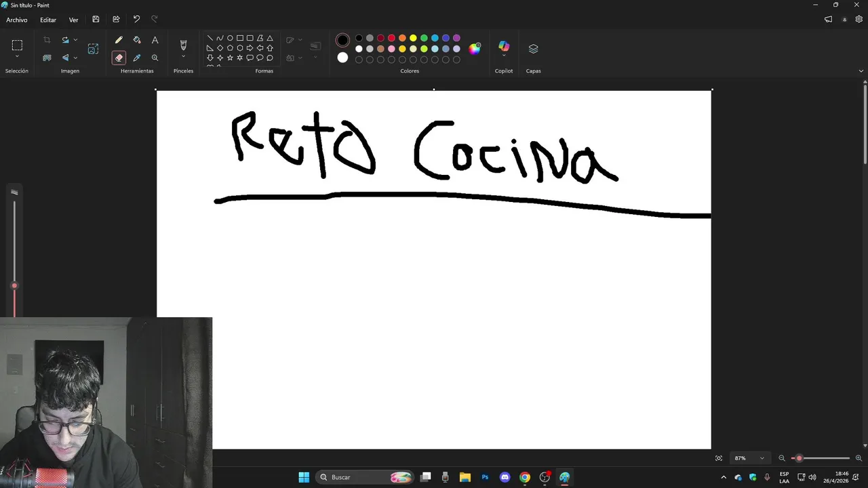Click the Brushes icon
The image size is (868, 488).
click(x=183, y=45)
